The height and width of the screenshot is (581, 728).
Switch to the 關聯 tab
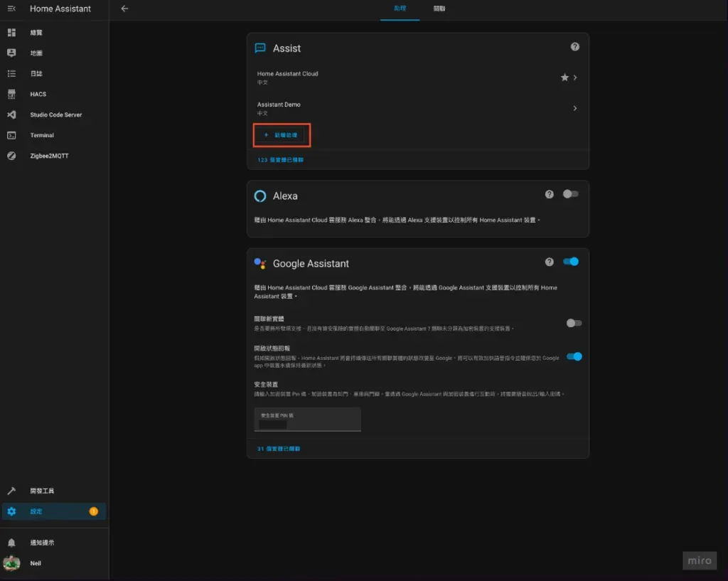click(439, 9)
